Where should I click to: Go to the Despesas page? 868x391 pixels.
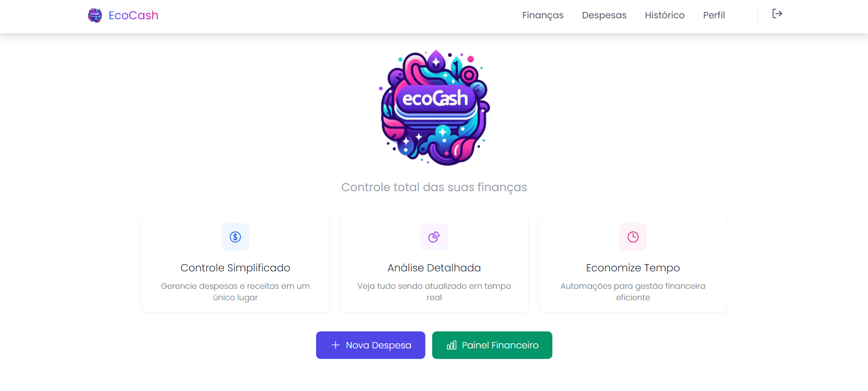coord(604,15)
